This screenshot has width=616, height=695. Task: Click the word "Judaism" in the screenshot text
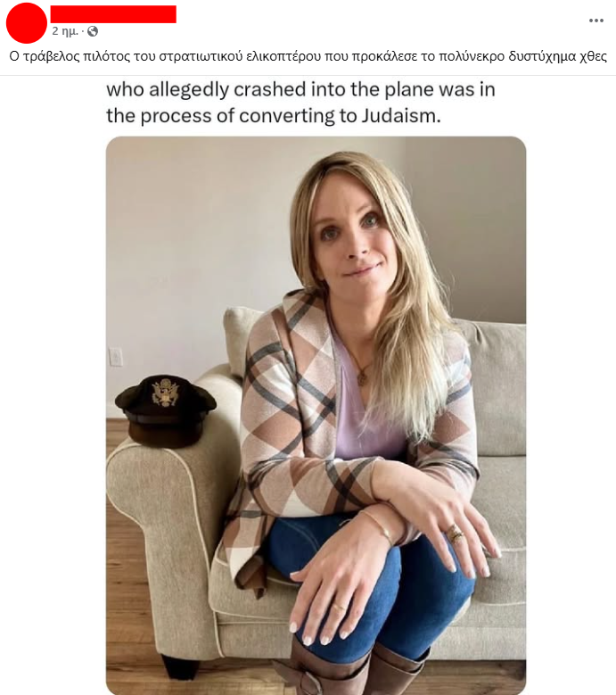[x=401, y=116]
